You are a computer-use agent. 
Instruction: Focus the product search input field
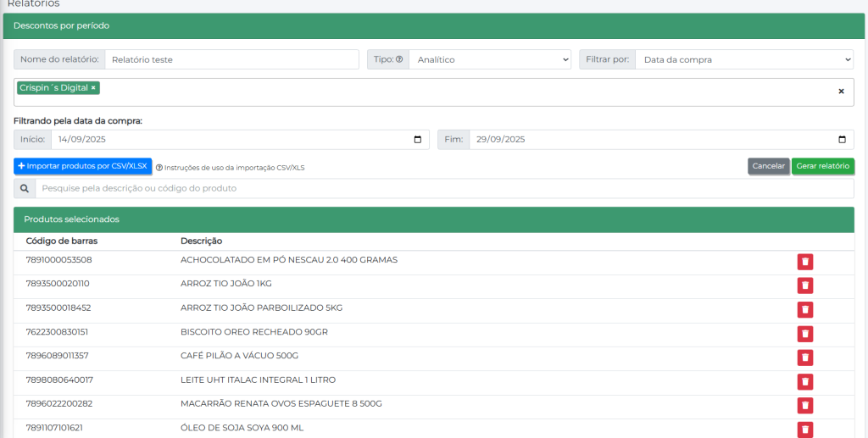(444, 188)
